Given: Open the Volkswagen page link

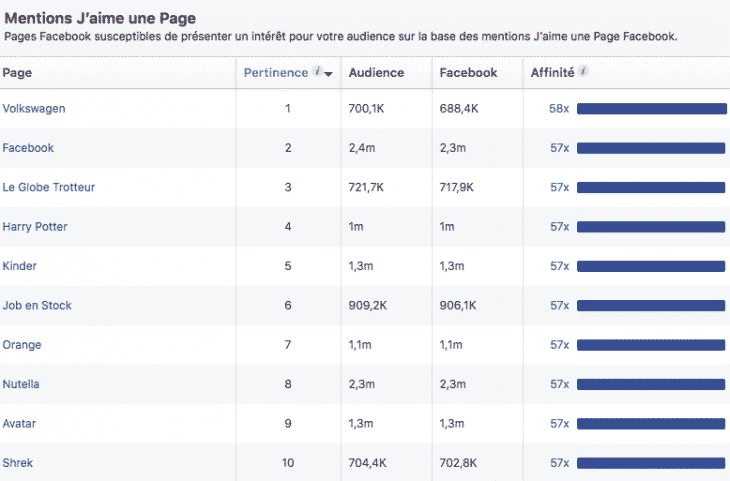Looking at the screenshot, I should (x=34, y=108).
